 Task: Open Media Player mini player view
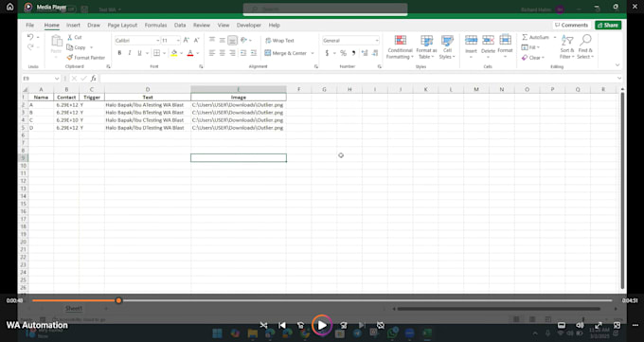[x=617, y=325]
